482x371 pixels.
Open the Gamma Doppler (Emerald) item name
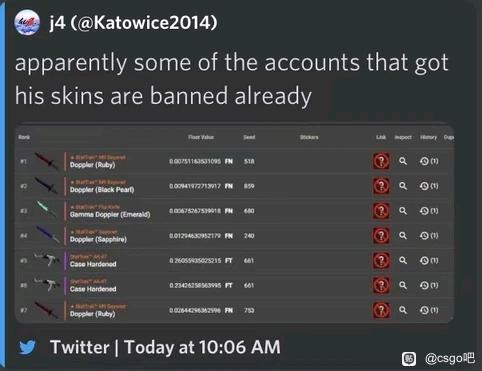tap(110, 214)
